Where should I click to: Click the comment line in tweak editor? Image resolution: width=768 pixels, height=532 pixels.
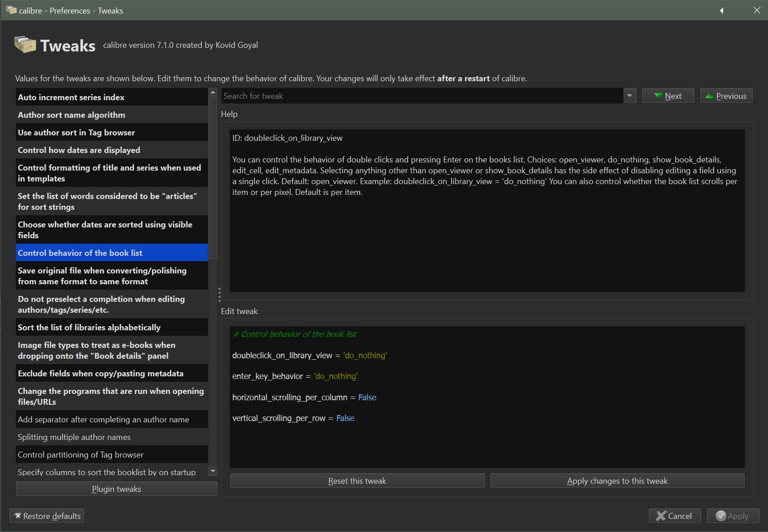tap(295, 334)
